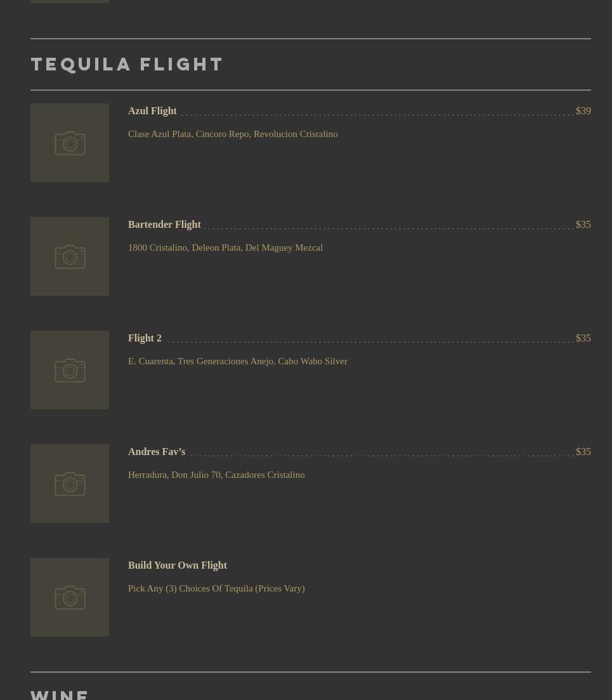Click the Azul Flight camera placeholder image
Screen dimensions: 612x700
70,143
